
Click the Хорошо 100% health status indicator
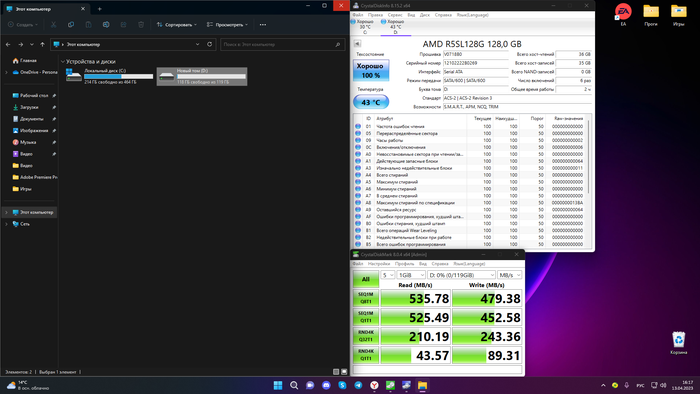click(x=371, y=71)
